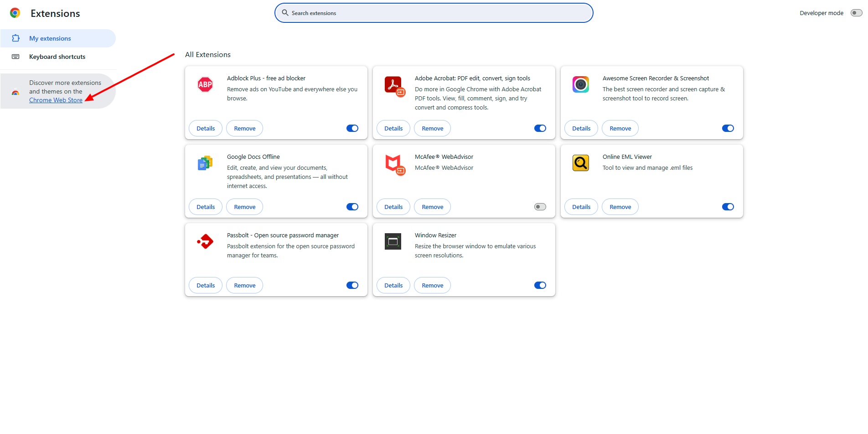Toggle Developer mode on
Image resolution: width=868 pixels, height=434 pixels.
coord(856,13)
